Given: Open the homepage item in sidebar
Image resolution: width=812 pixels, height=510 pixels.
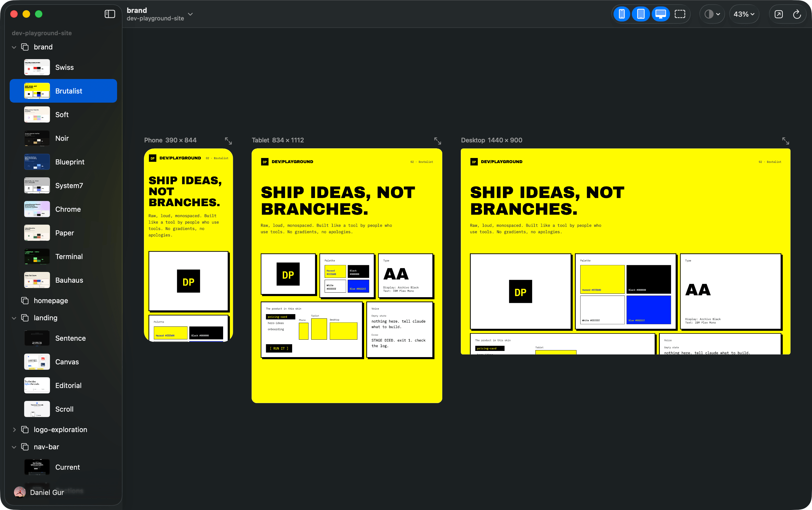Looking at the screenshot, I should (x=63, y=300).
